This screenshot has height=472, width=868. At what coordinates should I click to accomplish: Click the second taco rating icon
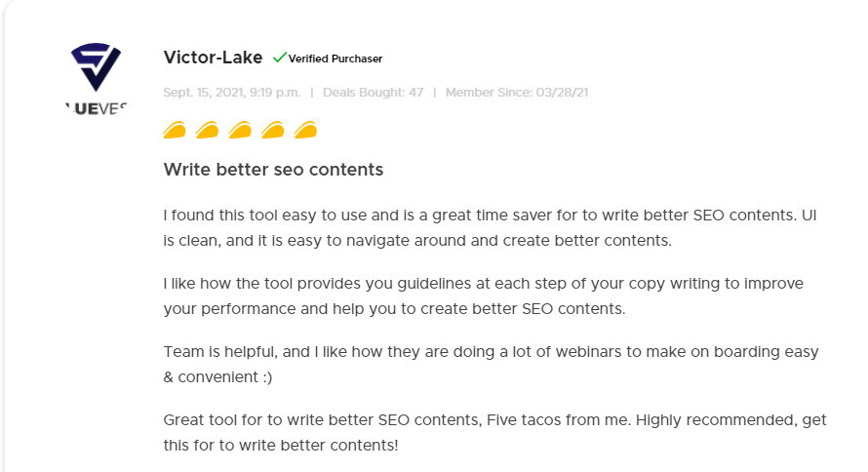click(207, 130)
